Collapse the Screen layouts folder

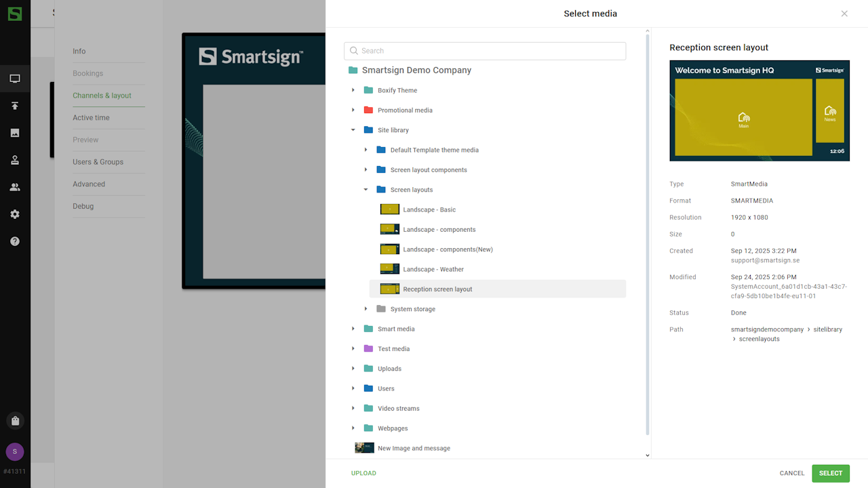(366, 190)
